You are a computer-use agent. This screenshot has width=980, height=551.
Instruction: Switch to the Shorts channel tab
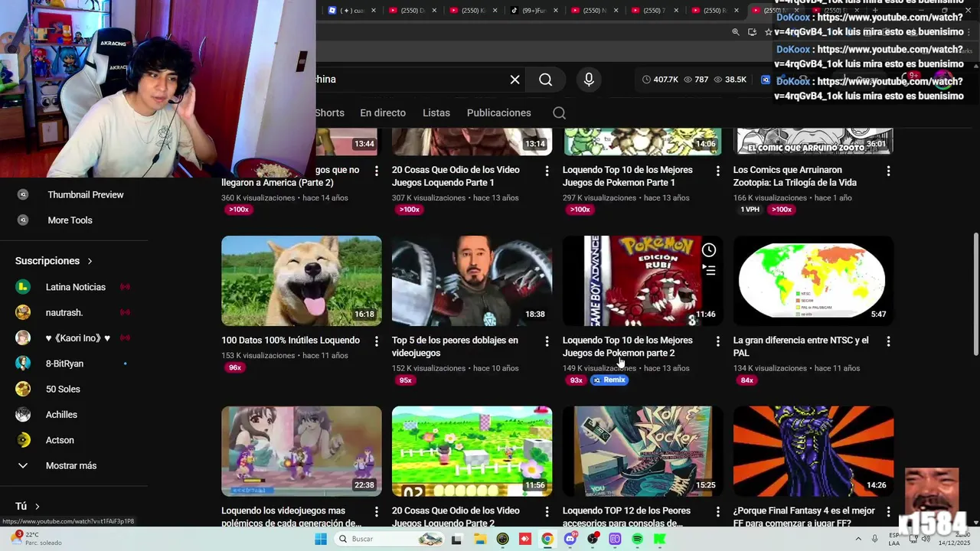(x=329, y=112)
